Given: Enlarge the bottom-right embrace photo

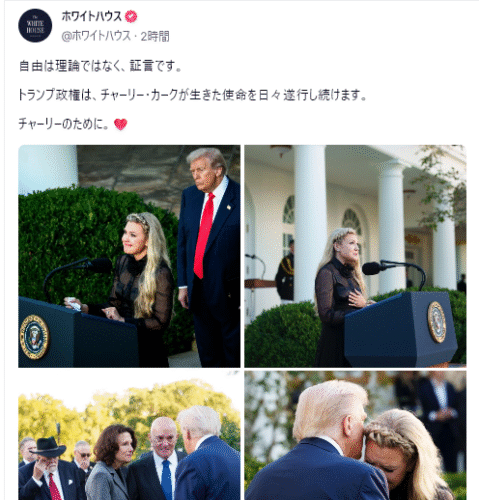Looking at the screenshot, I should click(x=355, y=435).
